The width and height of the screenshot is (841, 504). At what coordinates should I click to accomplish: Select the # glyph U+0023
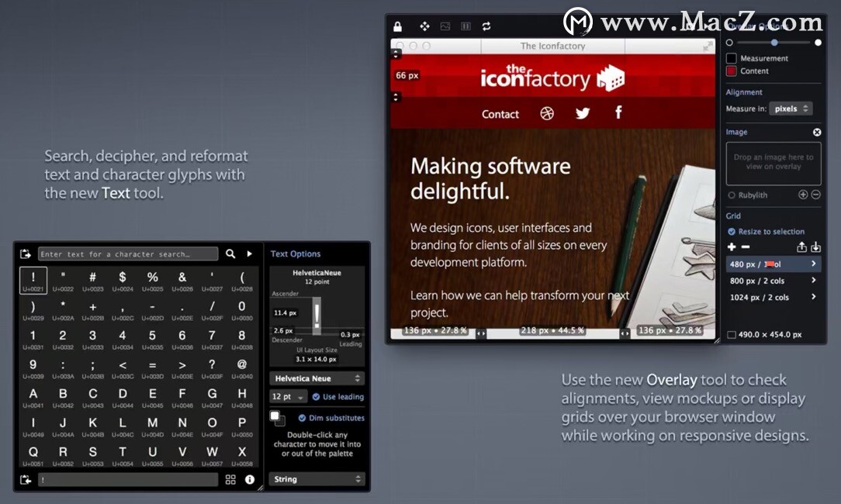tap(93, 281)
